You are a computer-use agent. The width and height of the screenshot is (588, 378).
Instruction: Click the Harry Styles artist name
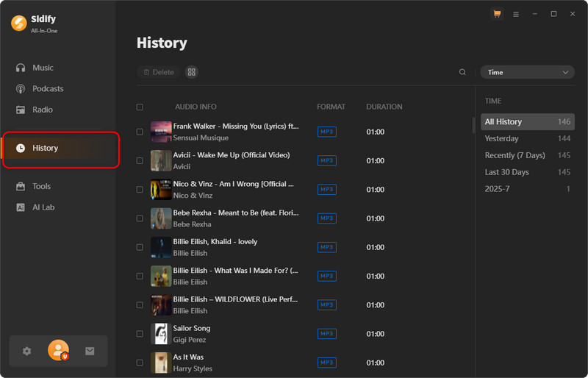pos(193,369)
